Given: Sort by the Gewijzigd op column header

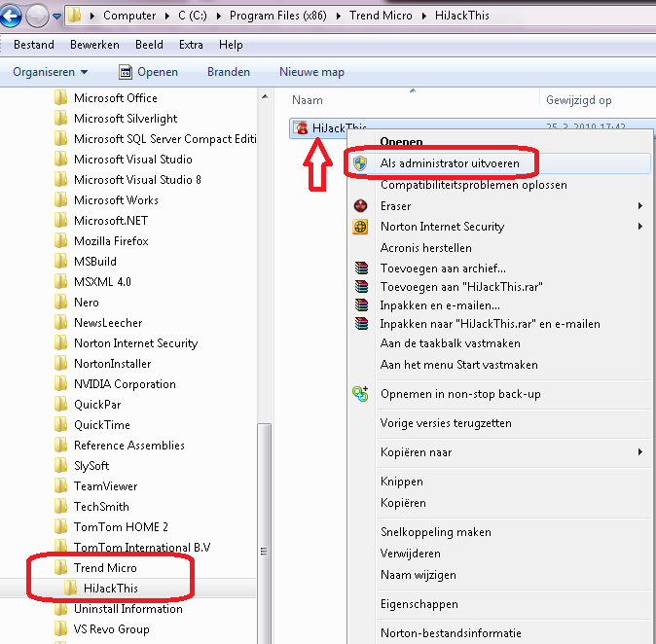Looking at the screenshot, I should [578, 100].
